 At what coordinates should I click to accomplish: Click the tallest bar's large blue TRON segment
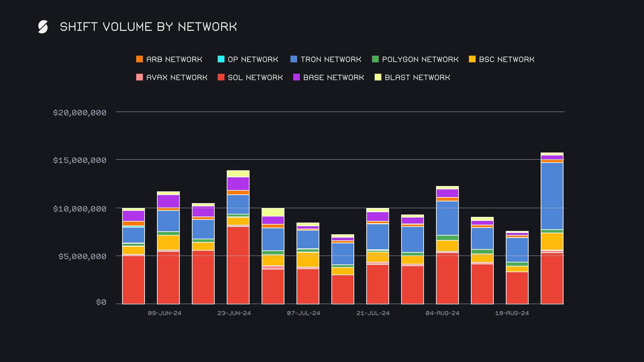[552, 196]
